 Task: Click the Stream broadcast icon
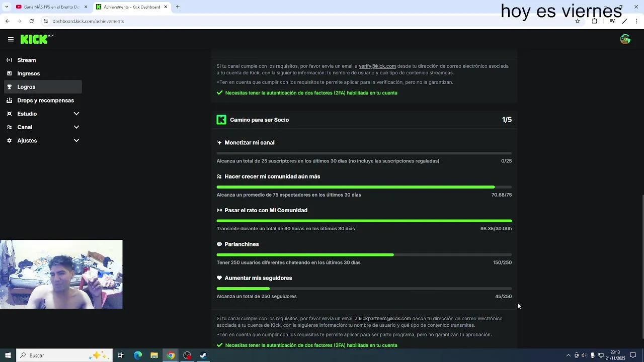(9, 60)
